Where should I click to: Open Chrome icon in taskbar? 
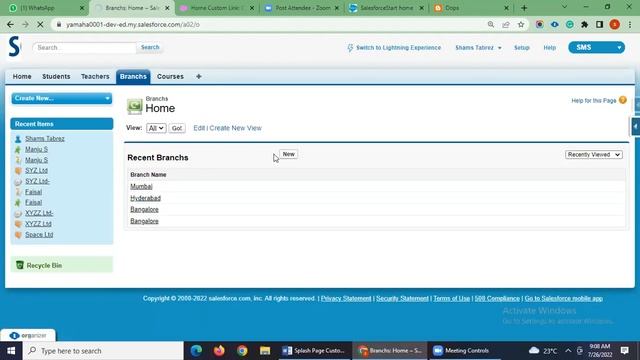tap(242, 351)
